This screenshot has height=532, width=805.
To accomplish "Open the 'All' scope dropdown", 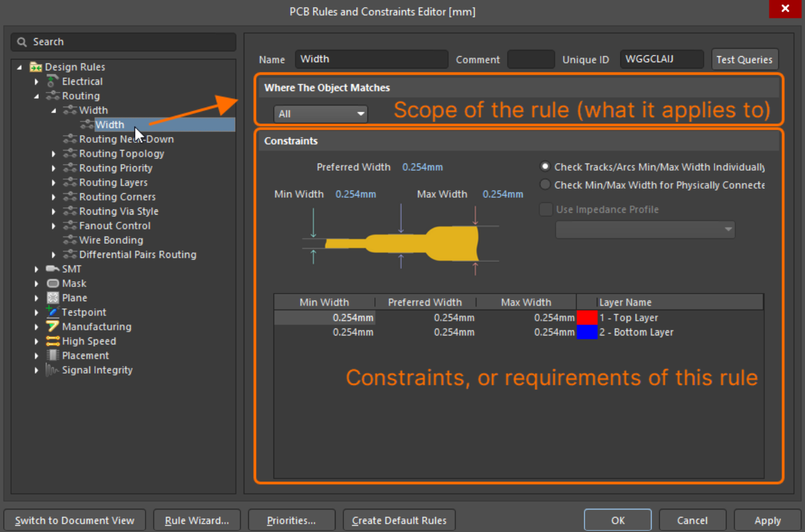I will [x=321, y=114].
